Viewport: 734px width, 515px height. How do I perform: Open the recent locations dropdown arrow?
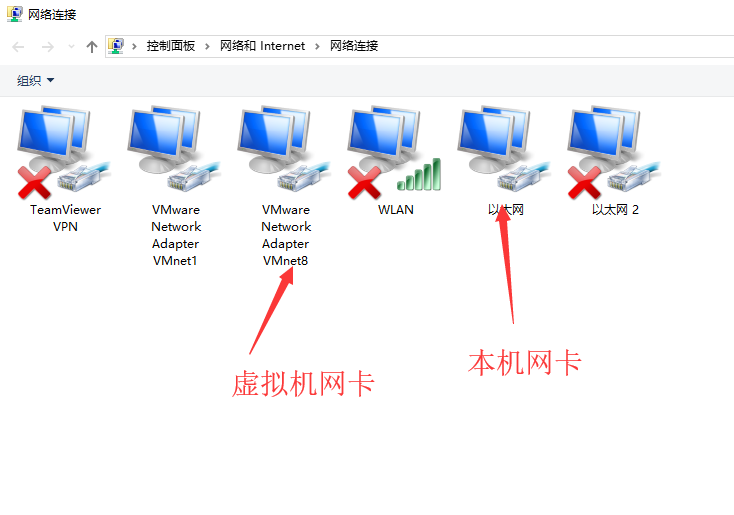[71, 46]
